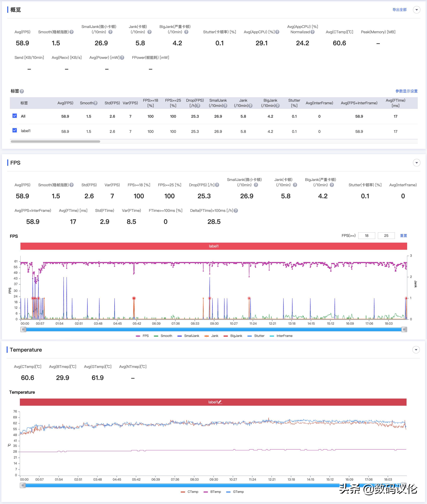This screenshot has width=427, height=504.
Task: Click help icon next to Delta(FTime)>100ms
Action: [x=236, y=211]
